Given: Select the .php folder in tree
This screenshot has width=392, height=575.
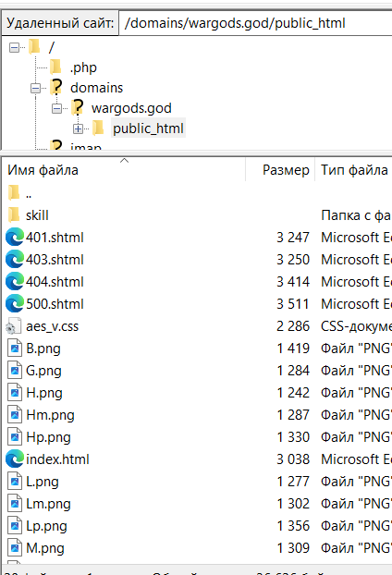Looking at the screenshot, I should [x=83, y=67].
